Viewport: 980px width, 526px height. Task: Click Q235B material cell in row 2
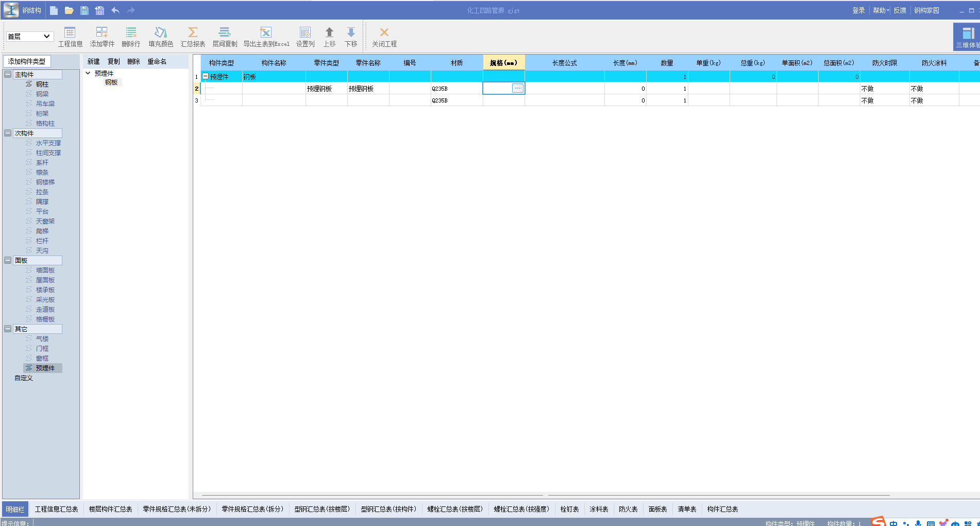point(457,89)
